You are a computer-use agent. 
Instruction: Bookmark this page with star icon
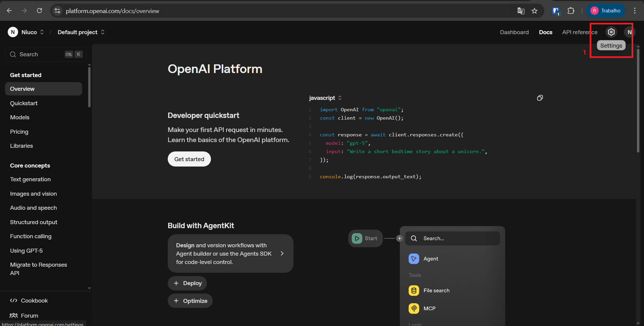[535, 11]
